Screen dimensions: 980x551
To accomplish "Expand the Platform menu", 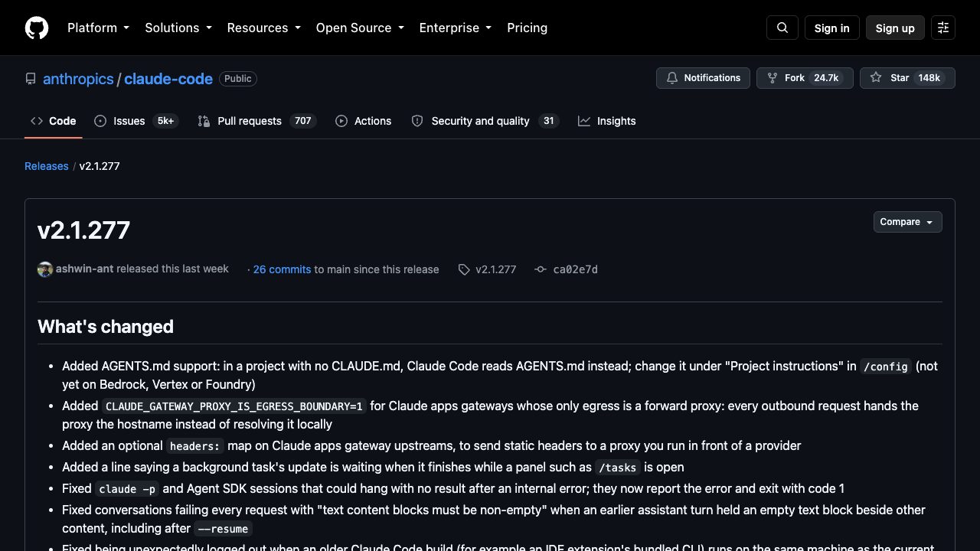I will (x=99, y=28).
